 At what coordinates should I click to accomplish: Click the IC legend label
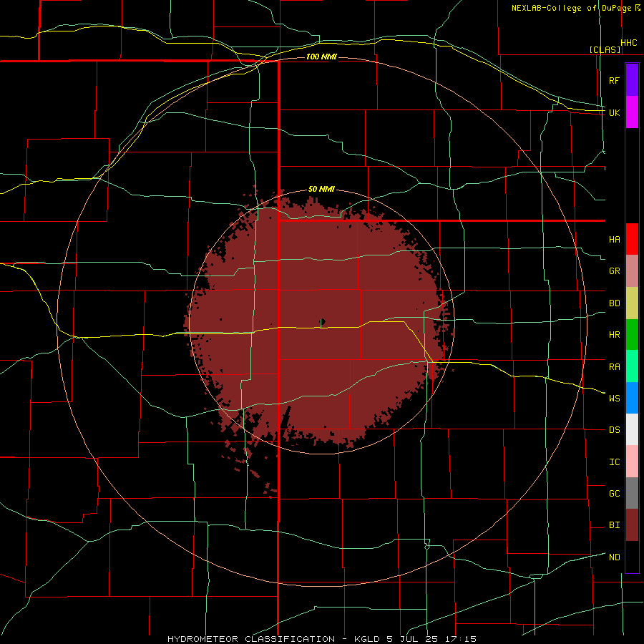(614, 462)
